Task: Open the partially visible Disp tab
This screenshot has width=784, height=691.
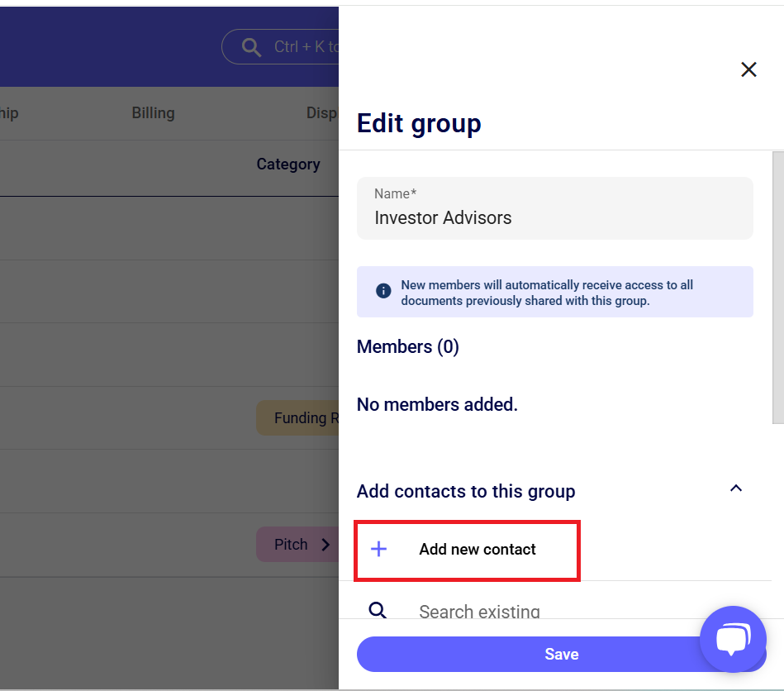Action: point(321,113)
